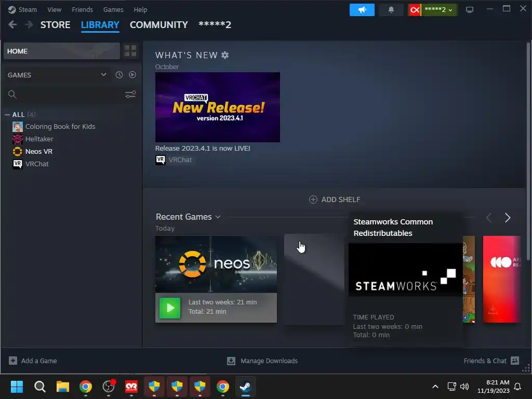Open the Windows Start menu
The image size is (532, 399).
click(17, 387)
